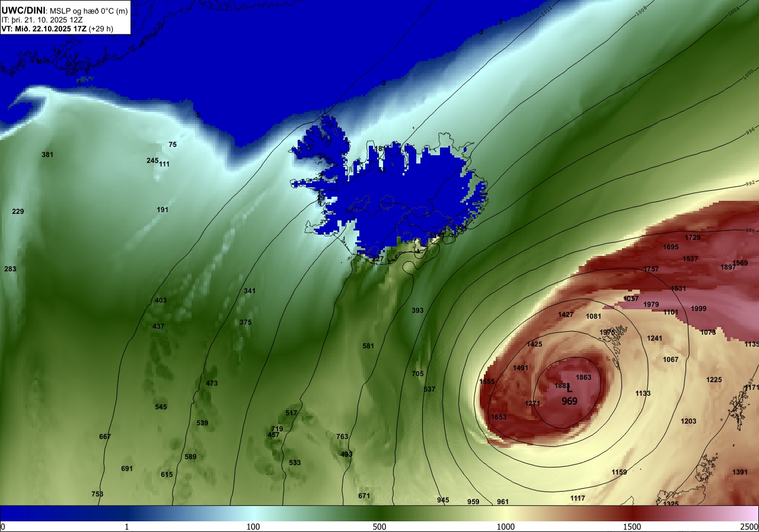
Task: Click the 1491 height value
Action: [521, 368]
